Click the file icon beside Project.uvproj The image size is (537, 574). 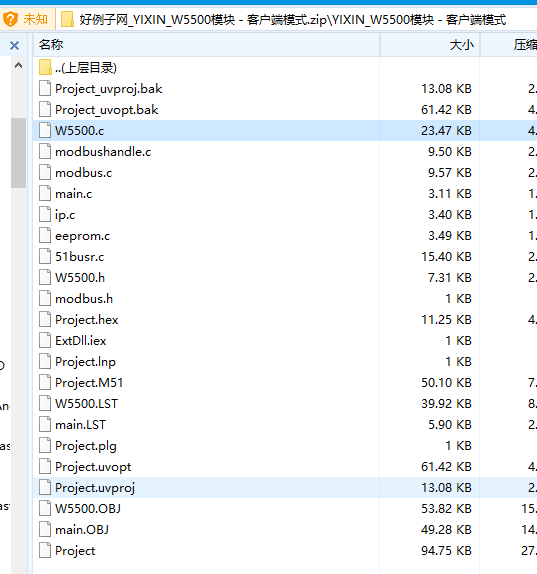45,488
